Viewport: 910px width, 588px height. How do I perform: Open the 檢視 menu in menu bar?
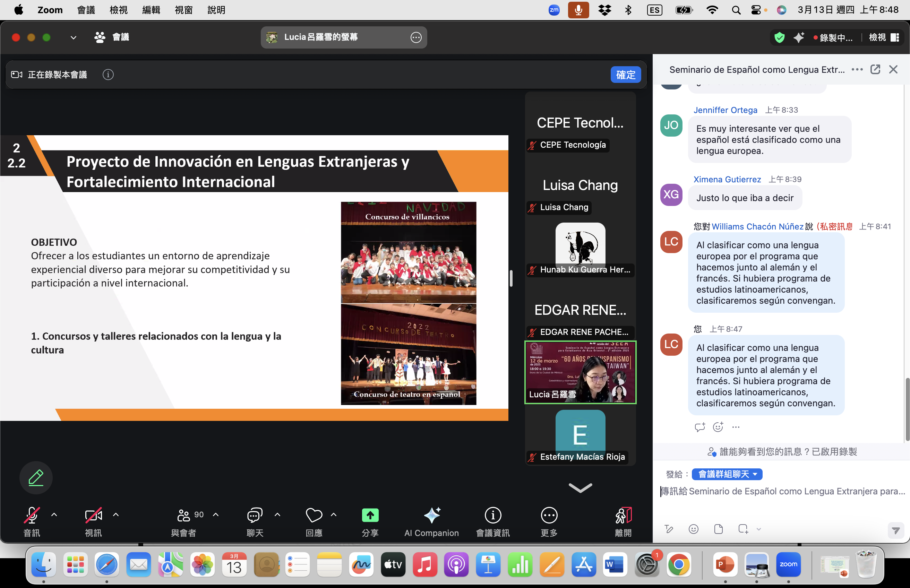[x=118, y=10]
